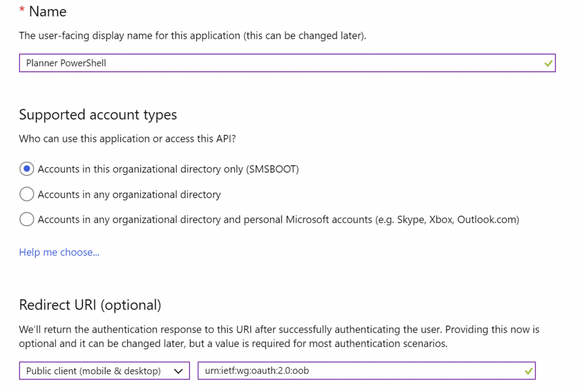Click the dropdown chevron on Public client selector

click(x=179, y=370)
